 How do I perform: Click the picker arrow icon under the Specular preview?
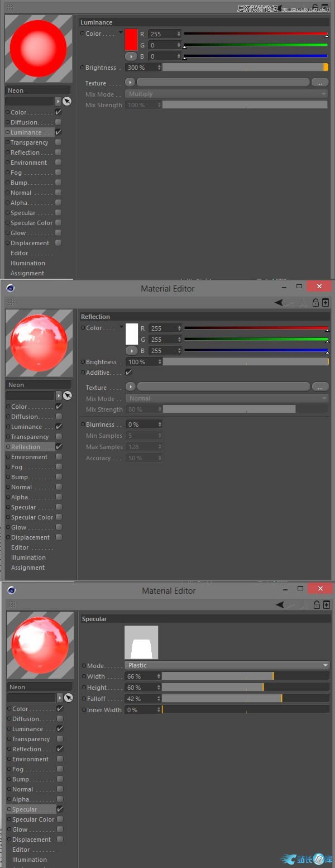[x=68, y=698]
